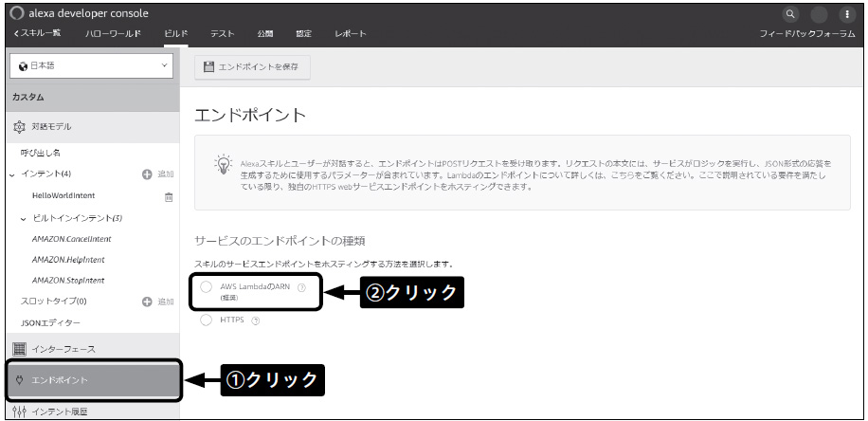This screenshot has height=421, width=868.
Task: Open エンドポイント in the sidebar
Action: pyautogui.click(x=93, y=380)
